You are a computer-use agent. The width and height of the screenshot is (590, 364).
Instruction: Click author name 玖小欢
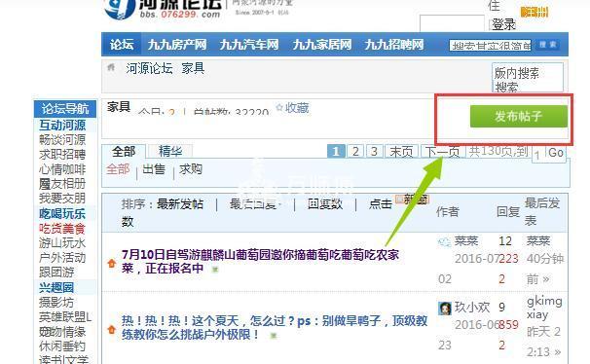point(472,308)
